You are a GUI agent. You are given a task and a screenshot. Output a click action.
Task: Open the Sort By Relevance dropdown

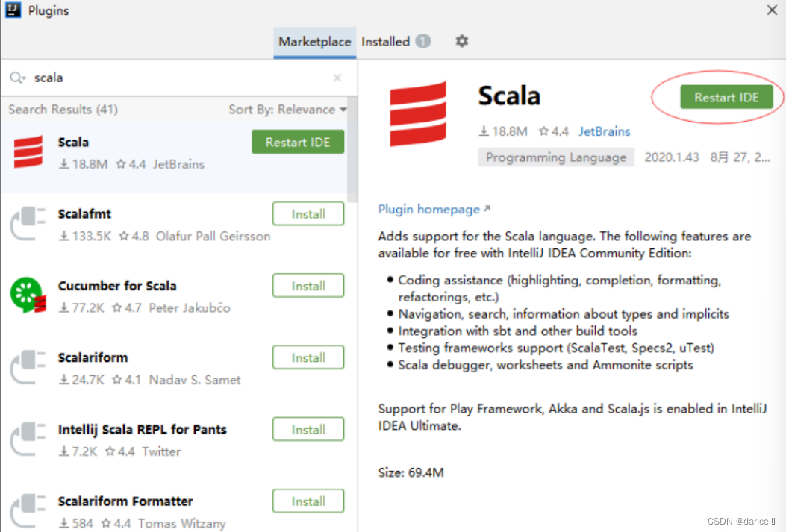(287, 109)
